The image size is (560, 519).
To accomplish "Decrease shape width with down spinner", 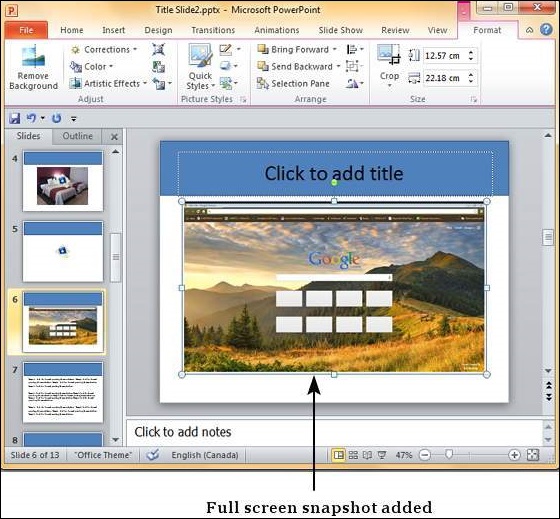I will [x=471, y=82].
